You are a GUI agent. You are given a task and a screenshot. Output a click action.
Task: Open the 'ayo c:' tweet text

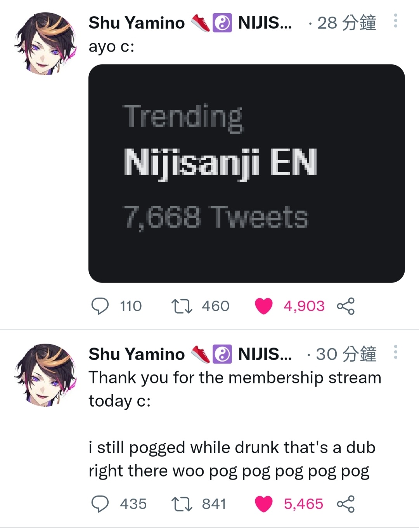[x=112, y=47]
